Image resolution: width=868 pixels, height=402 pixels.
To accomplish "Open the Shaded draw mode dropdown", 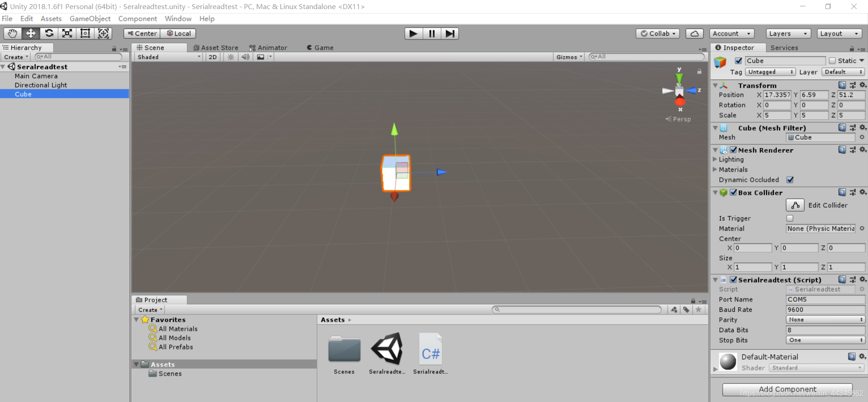I will tap(169, 57).
